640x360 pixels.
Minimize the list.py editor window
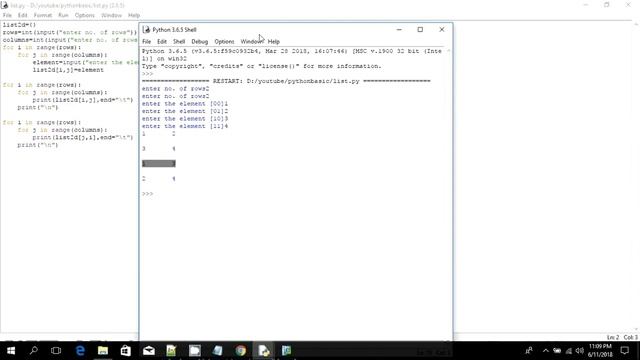586,5
